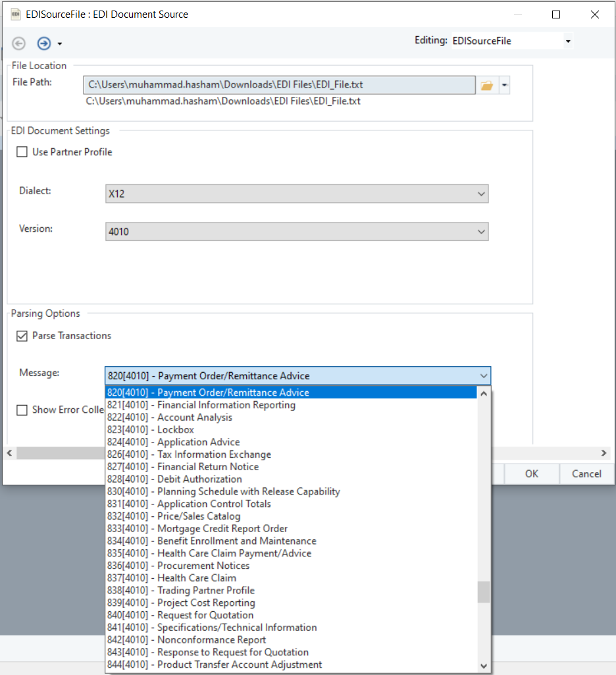616x675 pixels.
Task: Toggle the Show Error Collection checkbox
Action: point(22,410)
